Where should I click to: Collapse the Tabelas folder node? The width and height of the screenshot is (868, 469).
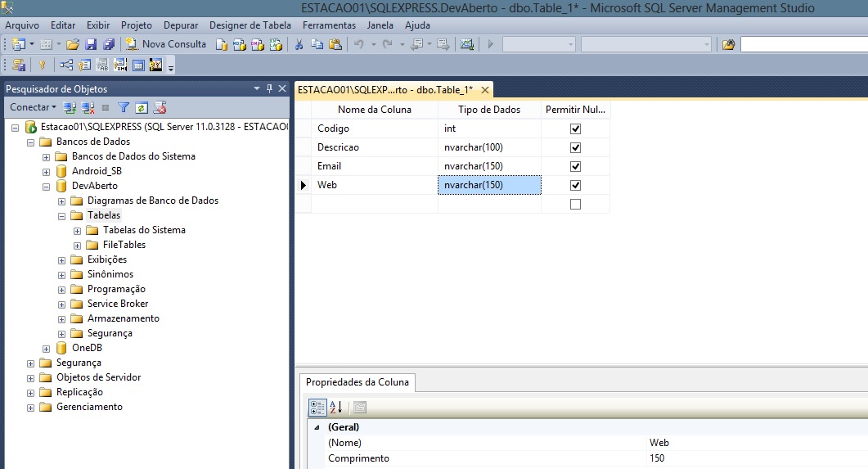coord(62,216)
